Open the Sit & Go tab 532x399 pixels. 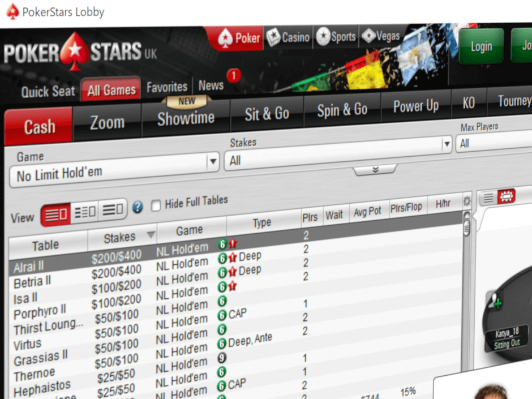pos(267,114)
